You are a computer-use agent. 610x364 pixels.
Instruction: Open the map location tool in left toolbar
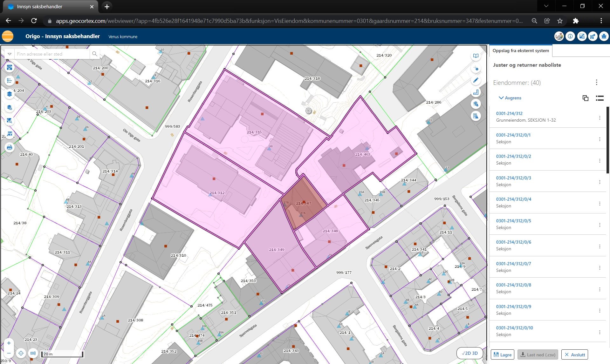pyautogui.click(x=10, y=67)
